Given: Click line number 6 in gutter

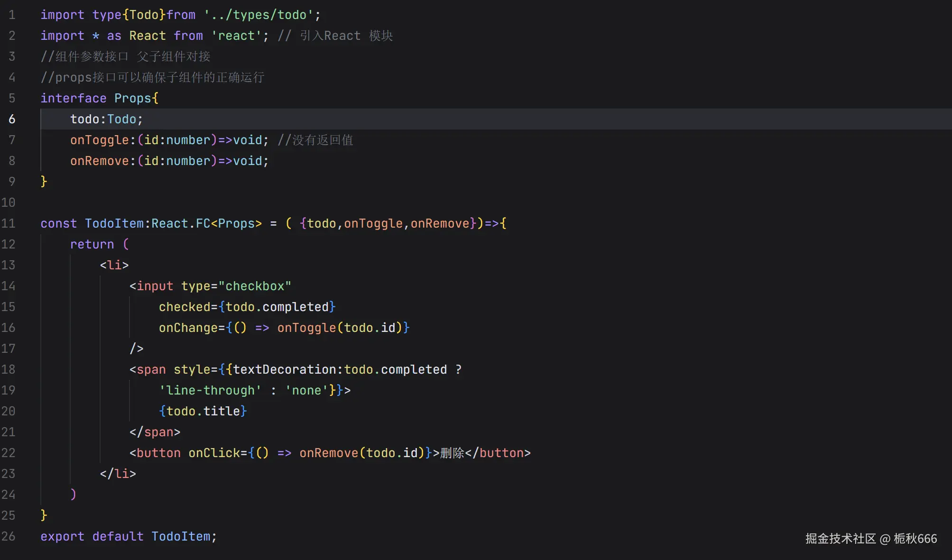Looking at the screenshot, I should click(x=12, y=119).
